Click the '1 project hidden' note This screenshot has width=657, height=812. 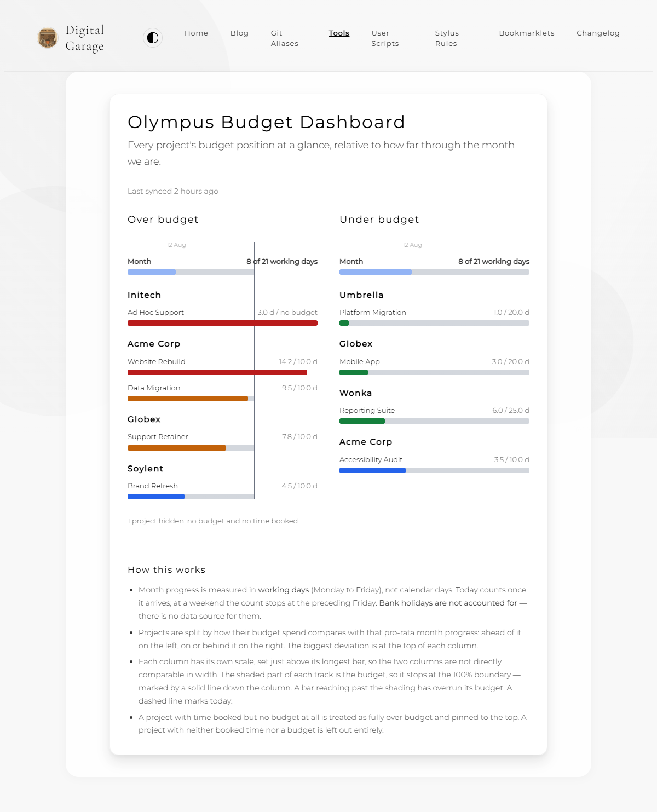pyautogui.click(x=214, y=521)
